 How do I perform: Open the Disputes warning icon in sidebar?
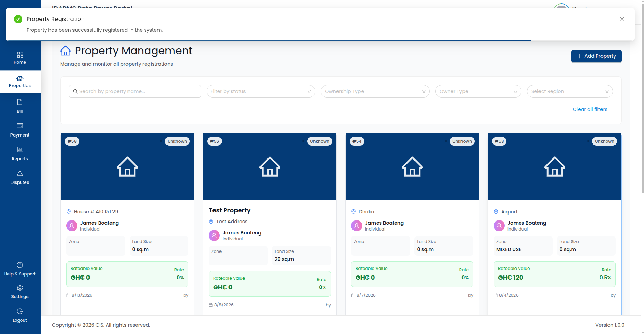20,173
